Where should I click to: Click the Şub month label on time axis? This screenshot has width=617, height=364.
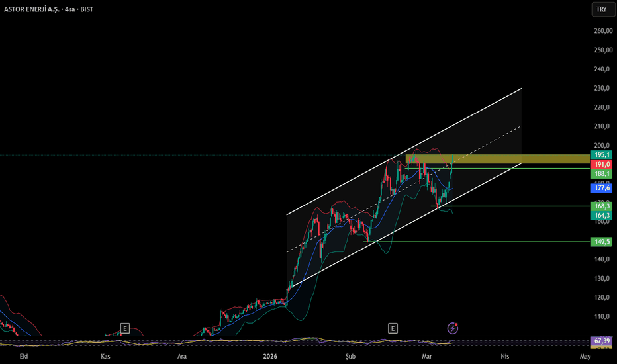[350, 356]
